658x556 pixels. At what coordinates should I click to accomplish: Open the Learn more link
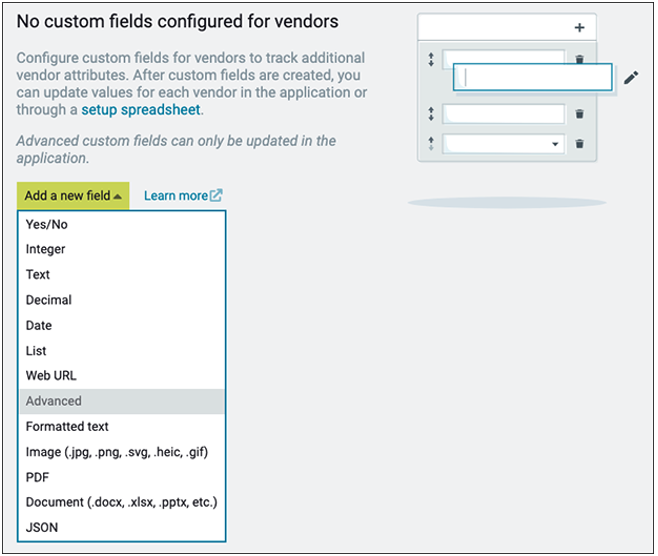tap(176, 196)
